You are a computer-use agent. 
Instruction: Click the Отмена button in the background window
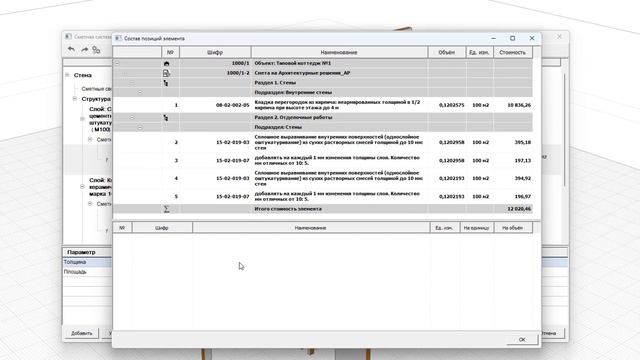[552, 333]
